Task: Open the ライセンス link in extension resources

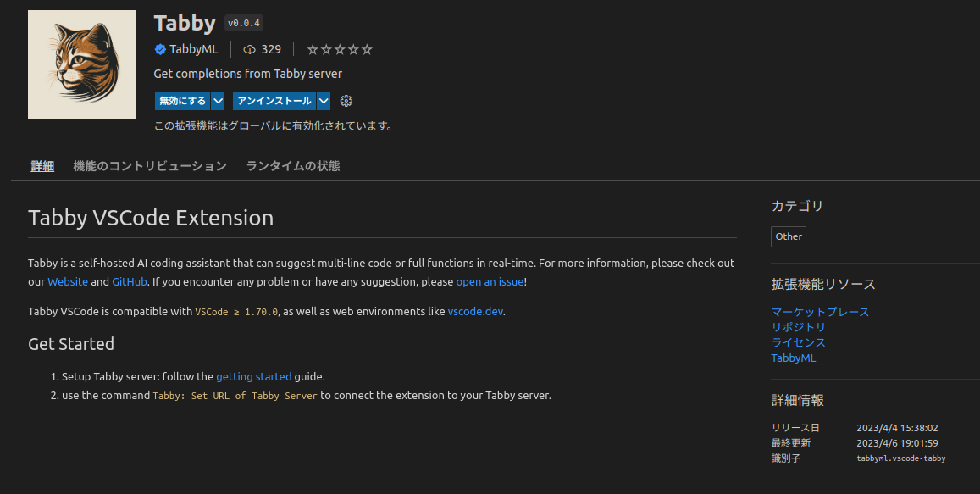Action: tap(798, 342)
